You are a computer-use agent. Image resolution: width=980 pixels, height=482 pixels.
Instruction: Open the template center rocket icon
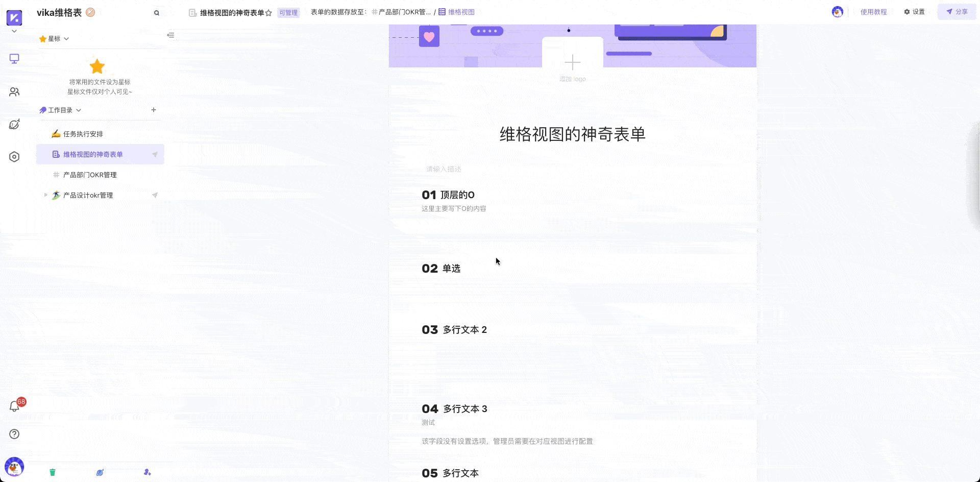tap(14, 124)
